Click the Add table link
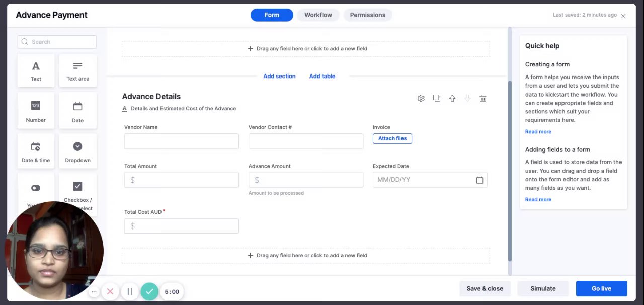Viewport: 644px width, 305px height. click(x=322, y=77)
